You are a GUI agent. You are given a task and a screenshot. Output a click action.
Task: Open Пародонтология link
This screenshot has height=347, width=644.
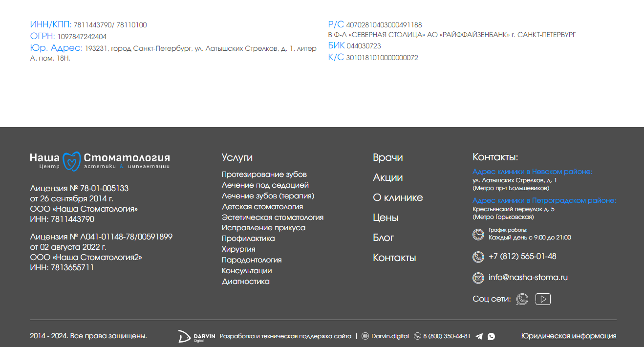pos(252,260)
